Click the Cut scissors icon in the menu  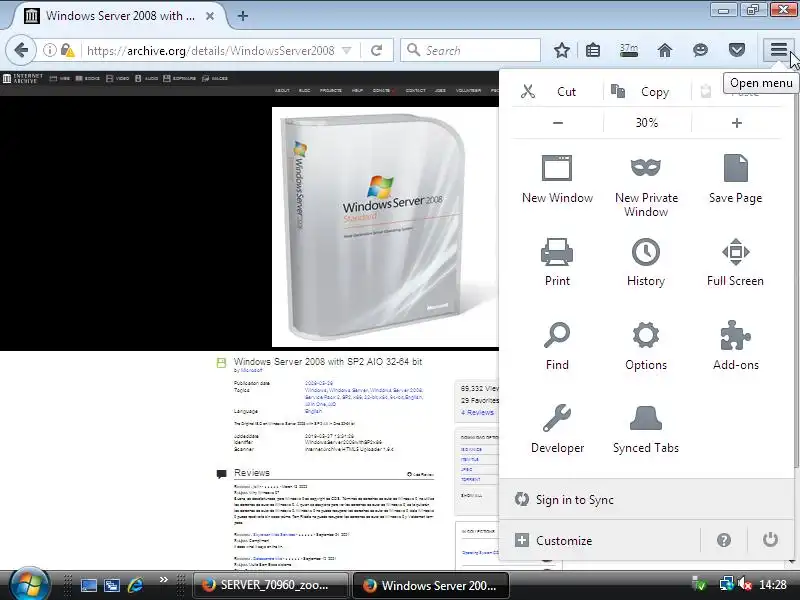528,91
